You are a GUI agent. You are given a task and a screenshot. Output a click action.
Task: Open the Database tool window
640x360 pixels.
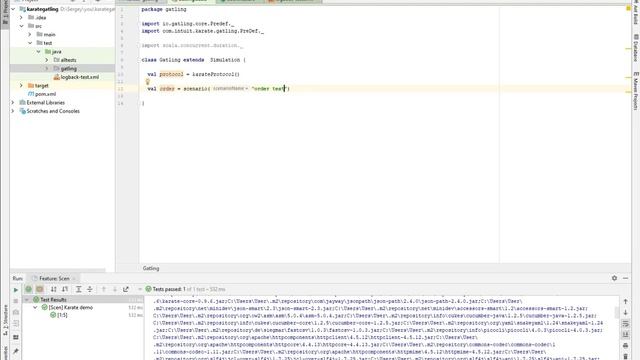636,48
